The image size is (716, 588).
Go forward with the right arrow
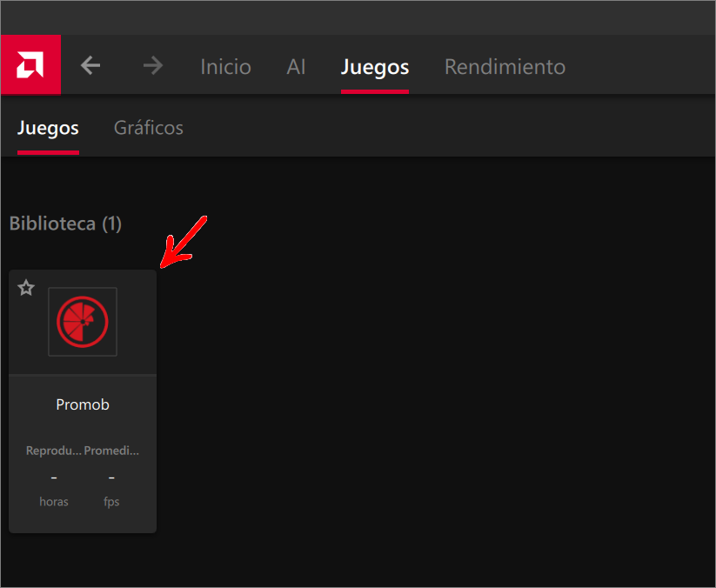pos(153,66)
